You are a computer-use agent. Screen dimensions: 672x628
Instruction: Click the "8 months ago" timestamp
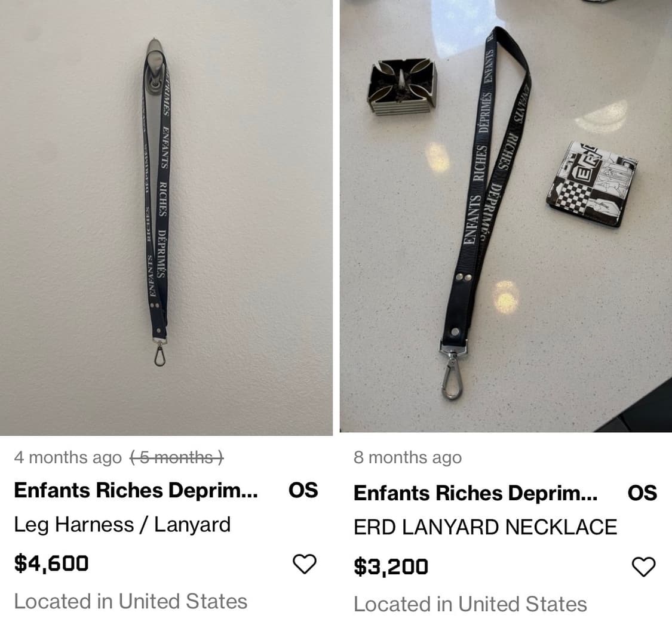[407, 458]
